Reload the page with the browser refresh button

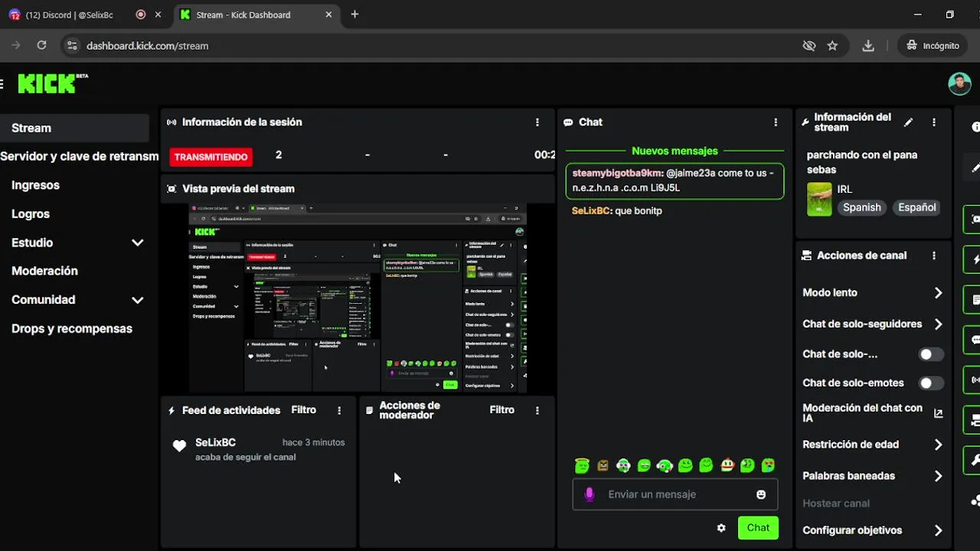(x=41, y=46)
